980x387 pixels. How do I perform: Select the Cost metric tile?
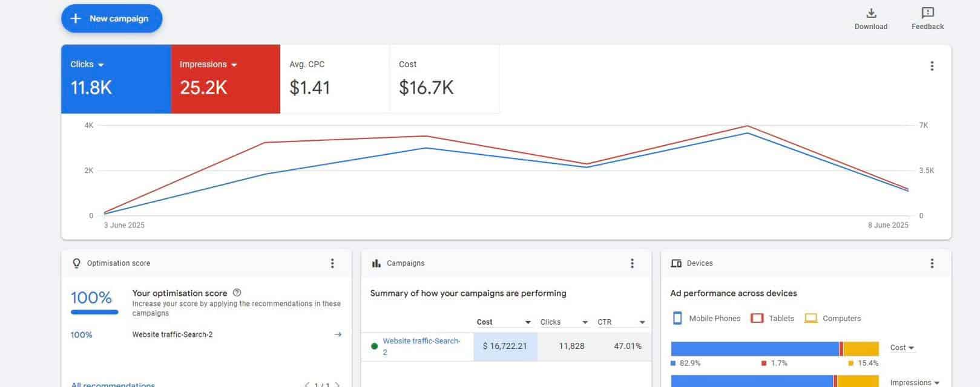coord(444,79)
